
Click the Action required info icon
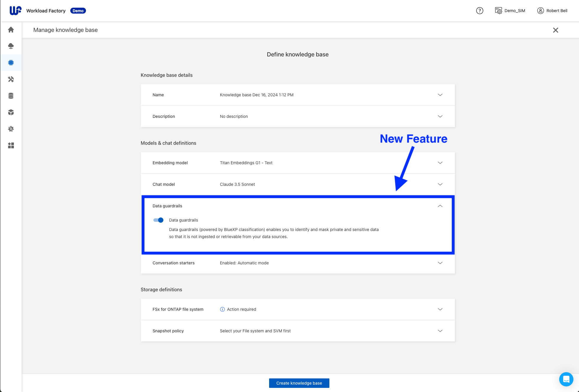pyautogui.click(x=222, y=309)
